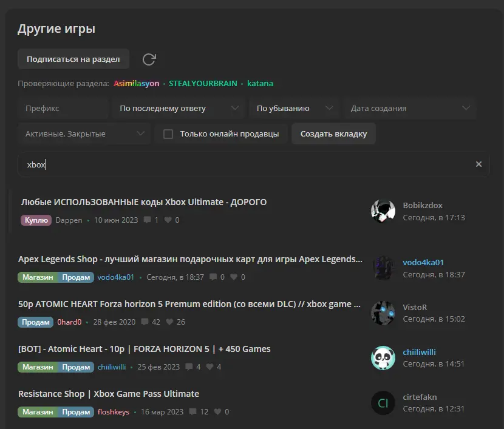Click the refresh section icon
The image size is (504, 429).
[149, 59]
